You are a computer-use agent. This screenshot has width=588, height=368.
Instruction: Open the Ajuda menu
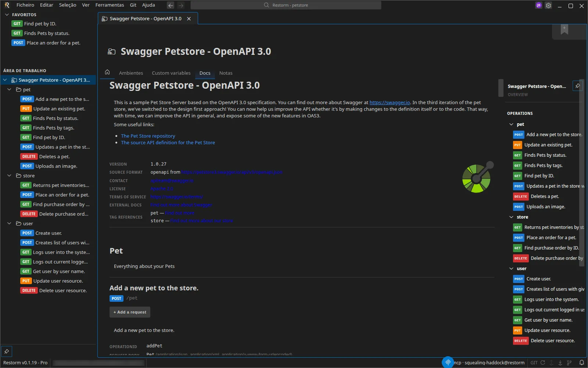click(x=148, y=5)
